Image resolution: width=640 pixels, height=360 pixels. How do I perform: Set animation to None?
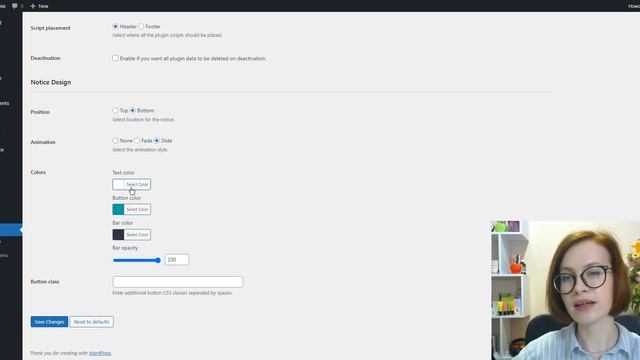[115, 140]
